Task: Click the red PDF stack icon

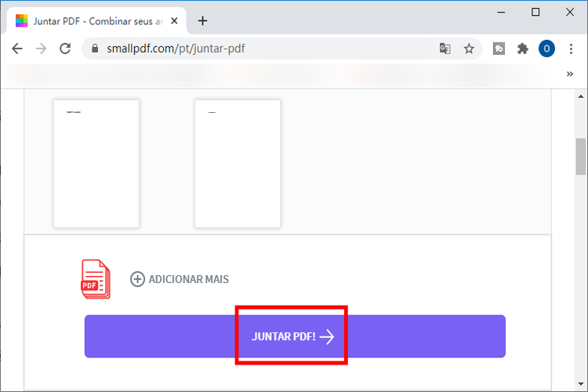Action: [x=96, y=279]
